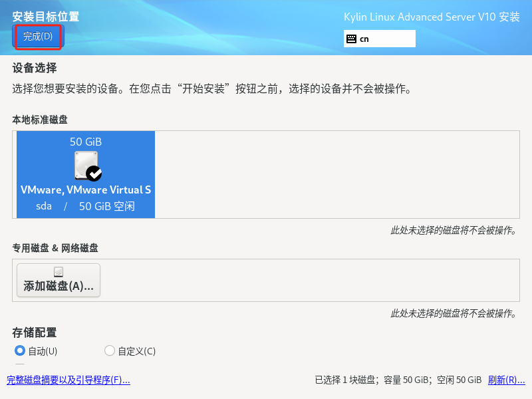The height and width of the screenshot is (399, 532).
Task: Select the local standard disk thumbnail
Action: [85, 174]
